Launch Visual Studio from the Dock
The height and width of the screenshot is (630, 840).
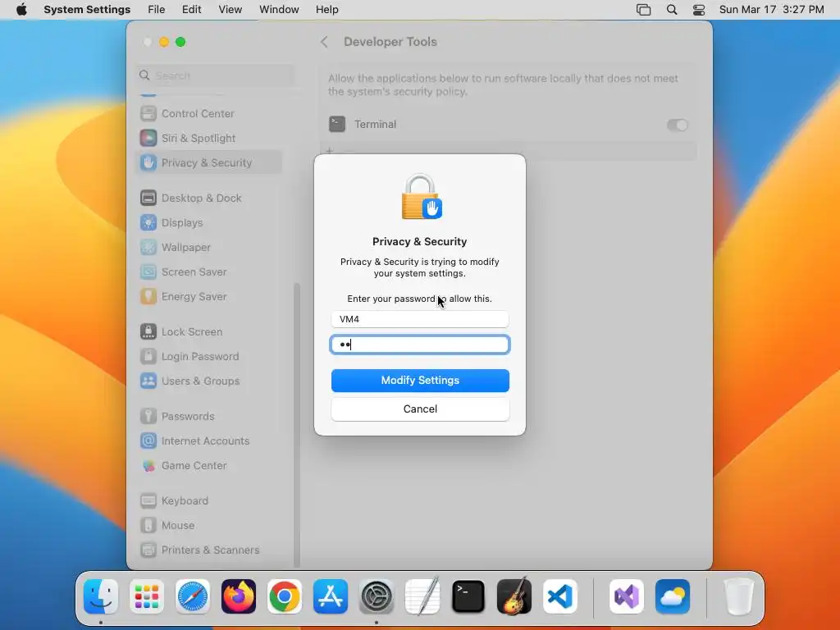[627, 596]
